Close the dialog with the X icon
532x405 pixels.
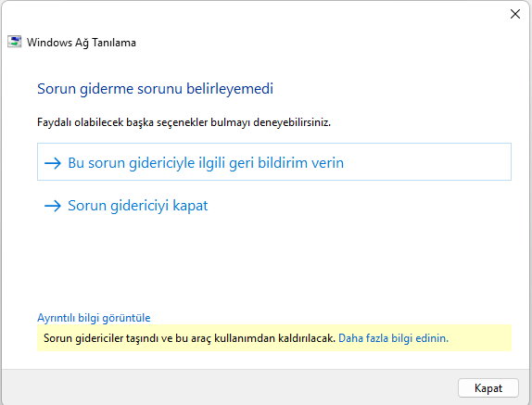tap(515, 14)
